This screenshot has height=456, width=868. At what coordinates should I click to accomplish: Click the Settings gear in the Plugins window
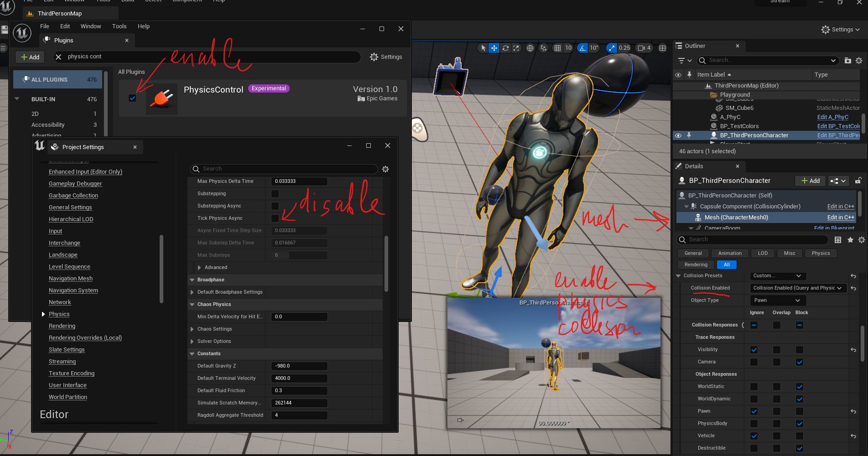click(374, 57)
